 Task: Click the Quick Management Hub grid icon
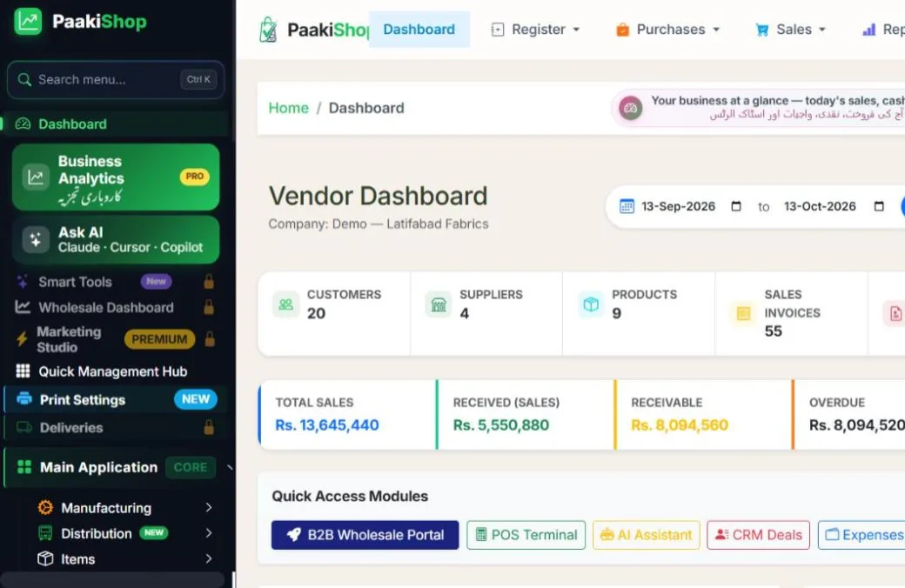(23, 371)
